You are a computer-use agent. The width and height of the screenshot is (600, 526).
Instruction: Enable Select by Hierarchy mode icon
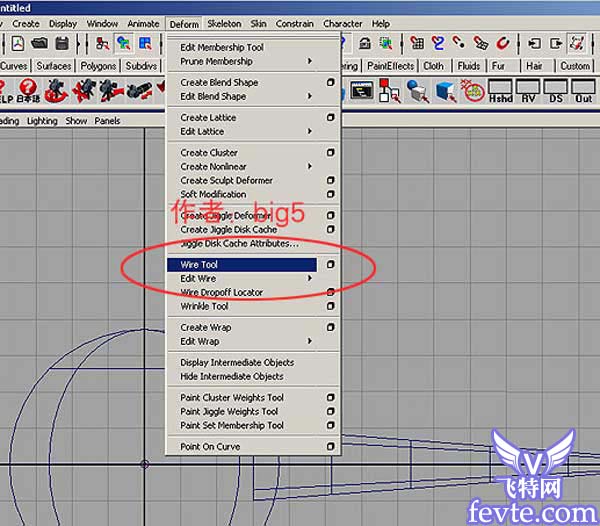click(102, 43)
